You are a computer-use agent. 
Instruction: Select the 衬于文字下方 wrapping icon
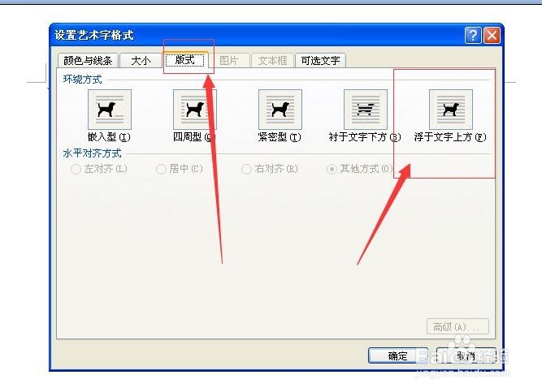366,110
